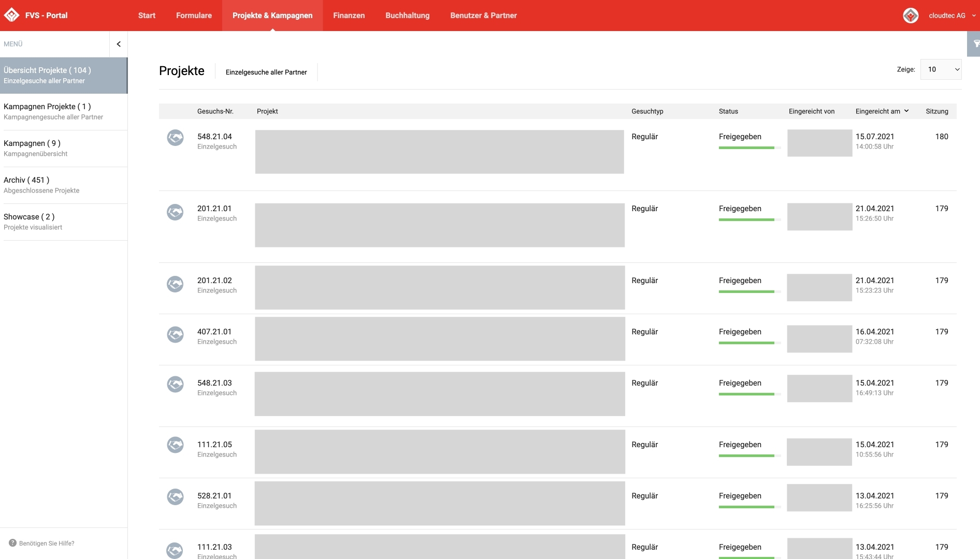Screen dimensions: 980x559
Task: Collapse the sidebar menu with the chevron
Action: (x=119, y=44)
